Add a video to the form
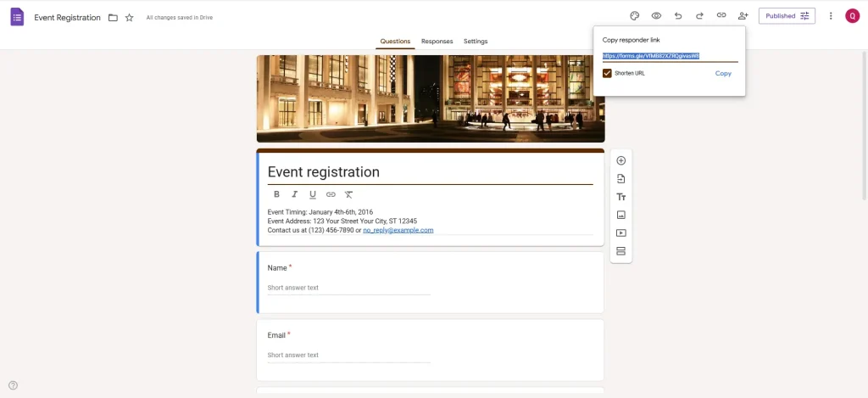 pyautogui.click(x=620, y=233)
